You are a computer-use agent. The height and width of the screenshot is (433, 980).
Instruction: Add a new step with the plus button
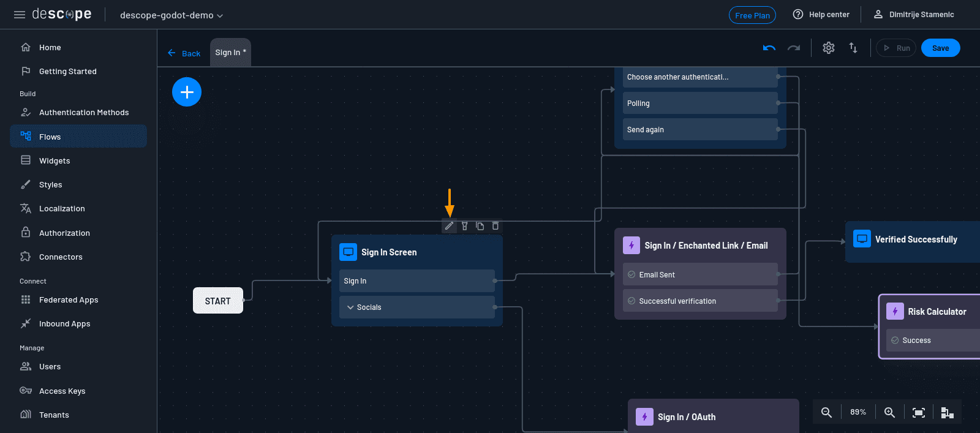point(187,92)
